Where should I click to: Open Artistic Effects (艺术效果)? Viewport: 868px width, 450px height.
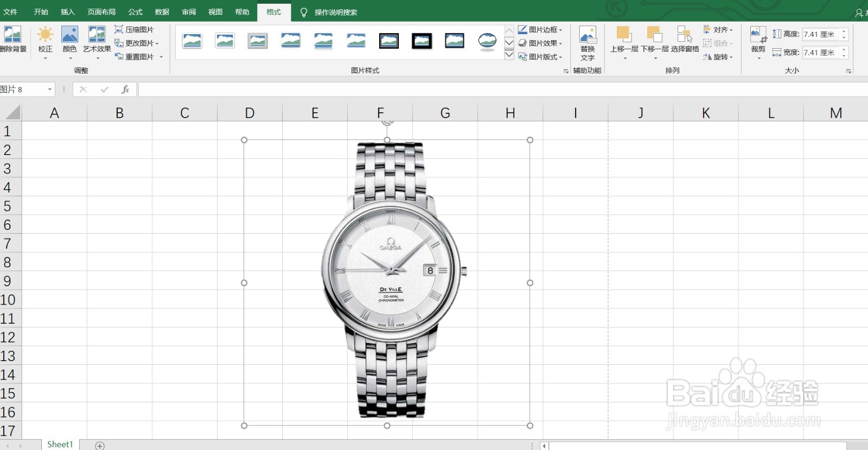[97, 42]
